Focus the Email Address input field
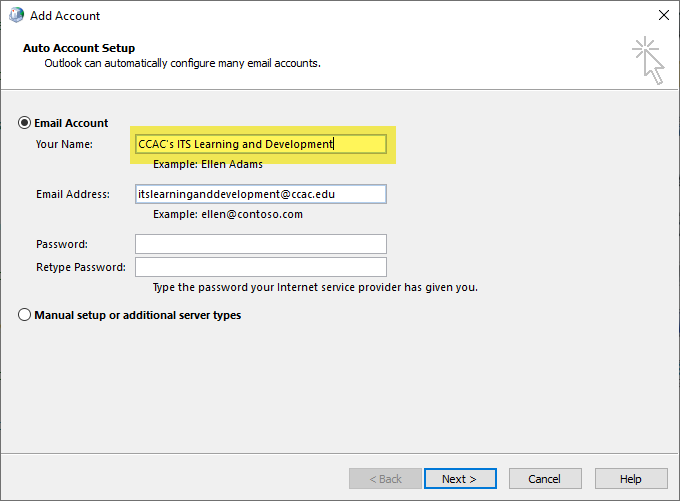Screen dimensions: 680x501 261,194
